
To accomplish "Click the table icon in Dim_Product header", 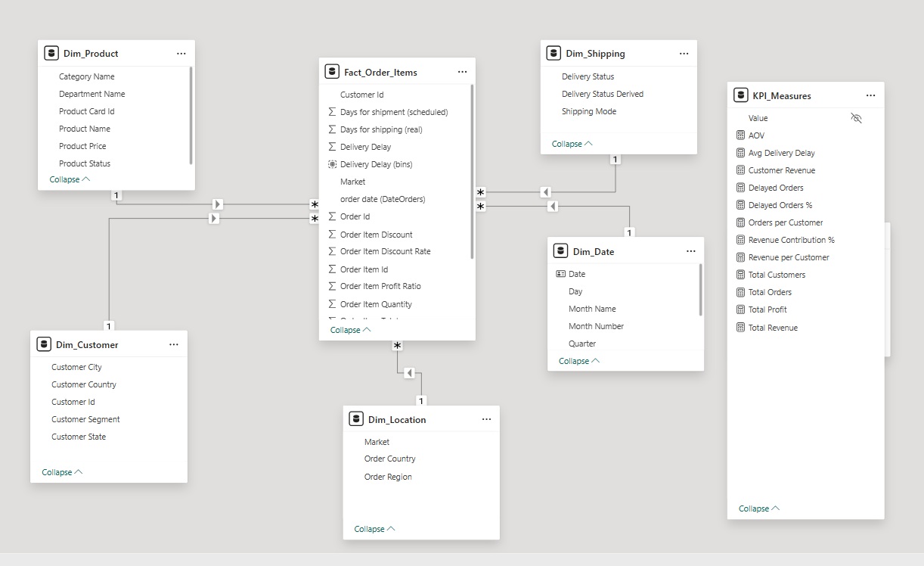I will point(51,52).
